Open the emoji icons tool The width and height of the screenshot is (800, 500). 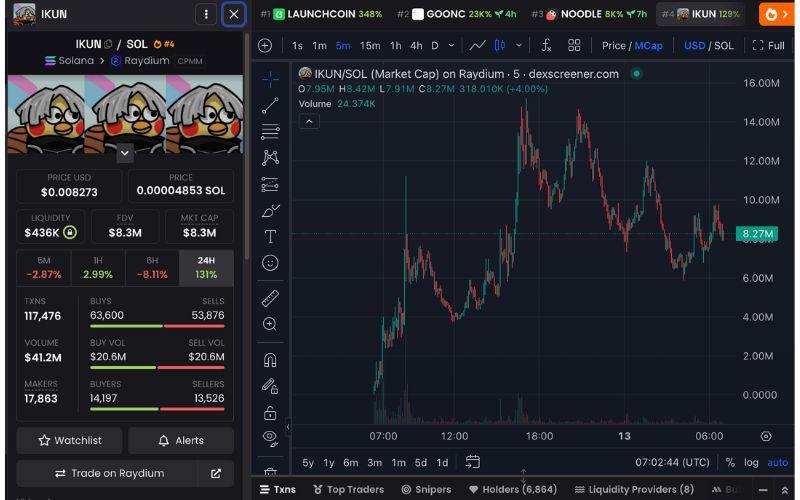coord(270,263)
